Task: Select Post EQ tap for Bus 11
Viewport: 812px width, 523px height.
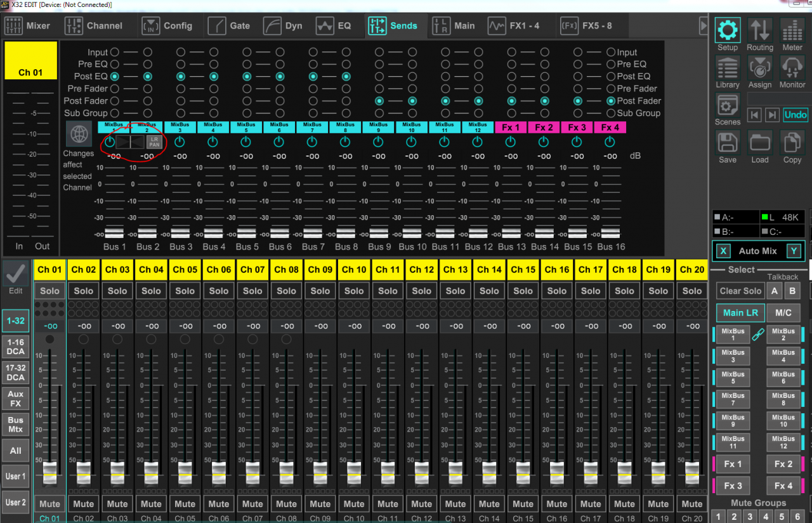Action: 445,76
